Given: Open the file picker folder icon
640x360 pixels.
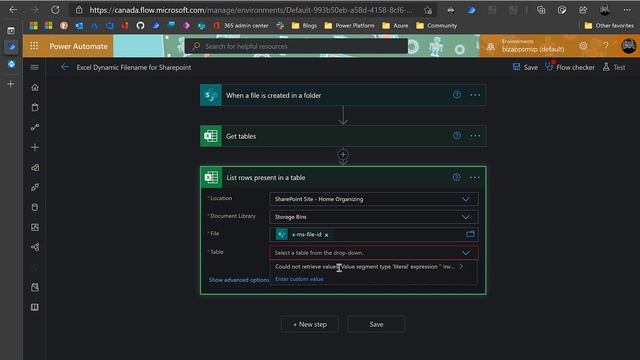Looking at the screenshot, I should pos(470,234).
